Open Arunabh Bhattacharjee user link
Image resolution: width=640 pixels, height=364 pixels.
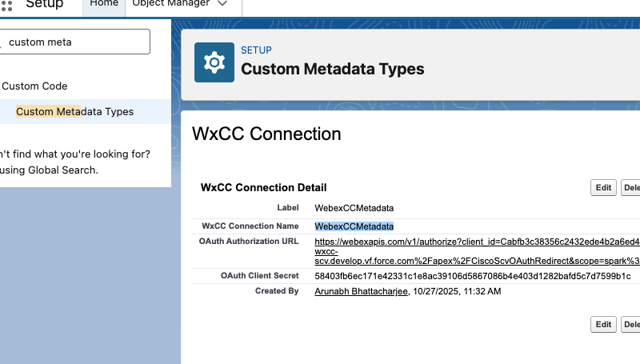[x=362, y=291]
